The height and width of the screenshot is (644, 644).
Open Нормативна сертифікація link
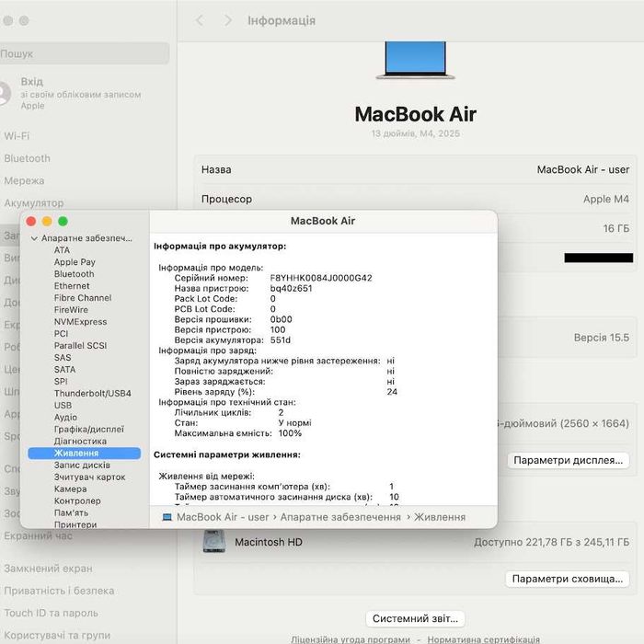click(x=483, y=639)
